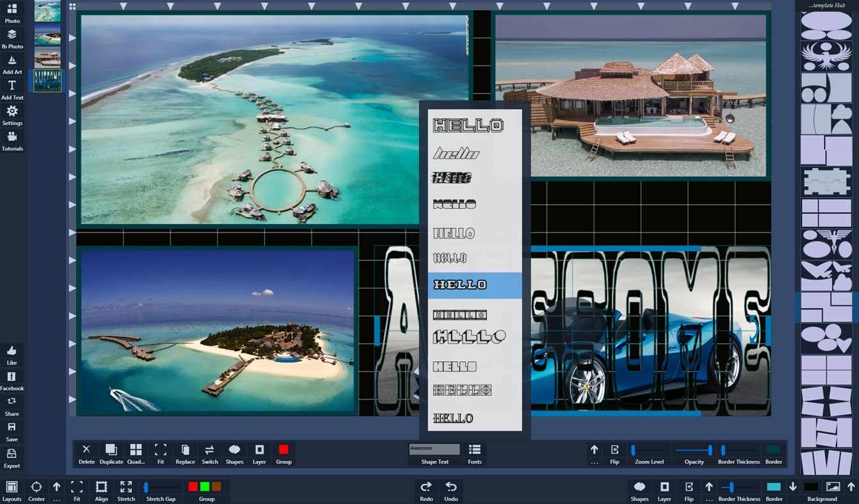Adjust the Stretch Gap slider
The image size is (859, 504).
tap(160, 487)
